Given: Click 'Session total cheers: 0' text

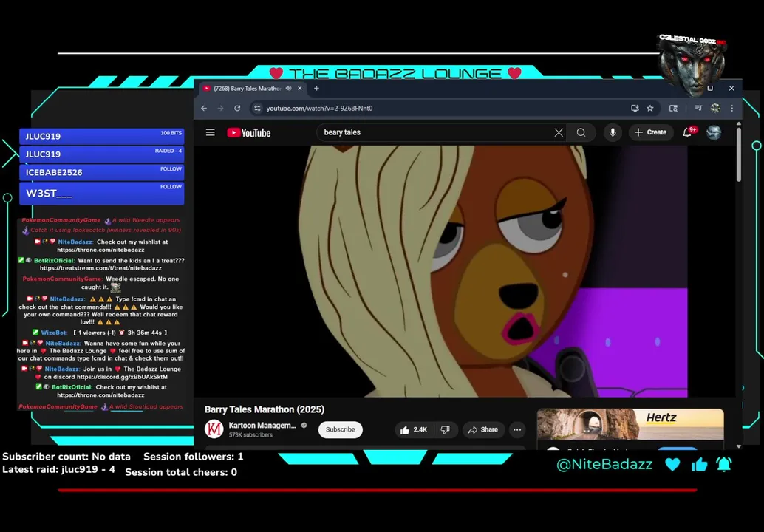Looking at the screenshot, I should click(x=181, y=472).
